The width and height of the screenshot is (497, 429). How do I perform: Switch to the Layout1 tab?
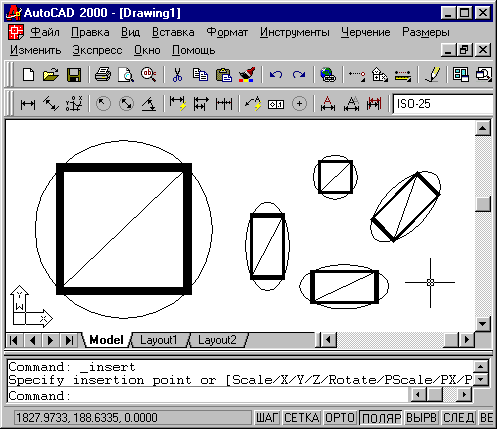tap(158, 340)
